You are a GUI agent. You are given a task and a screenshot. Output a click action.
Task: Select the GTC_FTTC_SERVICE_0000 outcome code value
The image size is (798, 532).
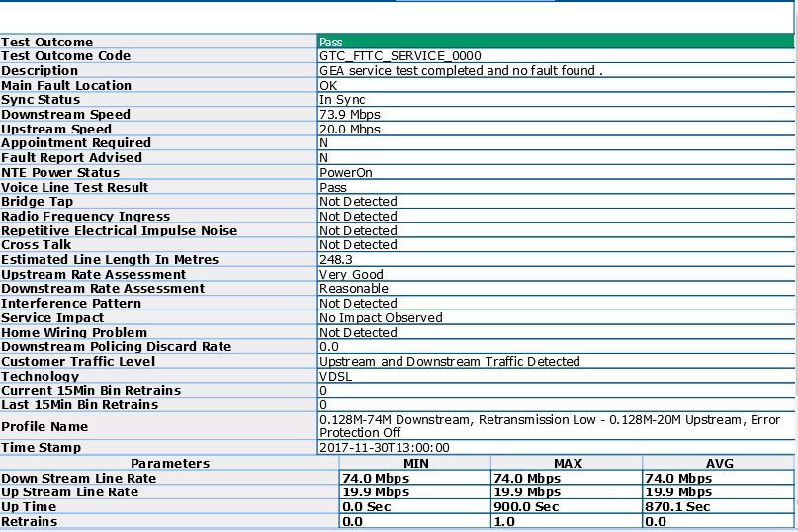point(399,56)
